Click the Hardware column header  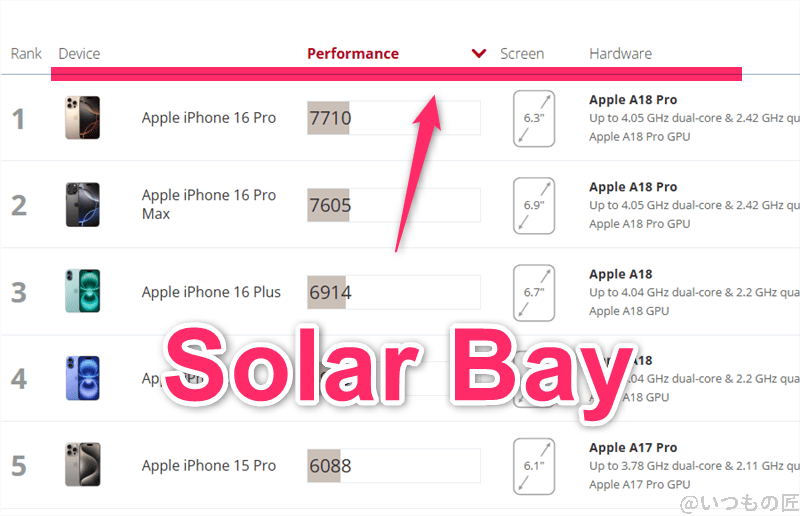(x=620, y=54)
